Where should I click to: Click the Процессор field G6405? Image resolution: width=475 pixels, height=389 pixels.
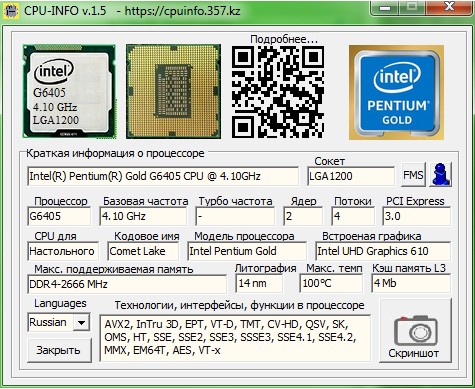tap(59, 216)
